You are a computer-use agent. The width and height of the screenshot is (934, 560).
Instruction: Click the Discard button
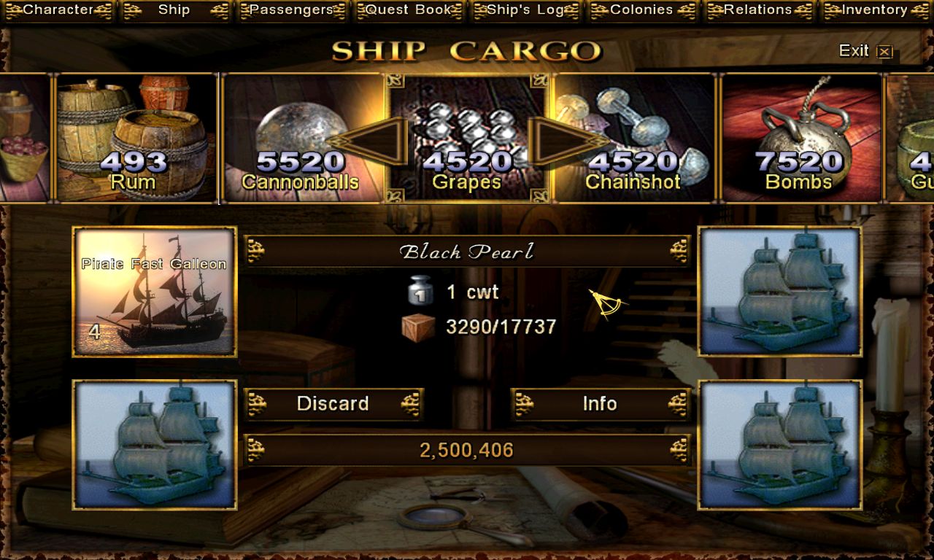tap(333, 404)
